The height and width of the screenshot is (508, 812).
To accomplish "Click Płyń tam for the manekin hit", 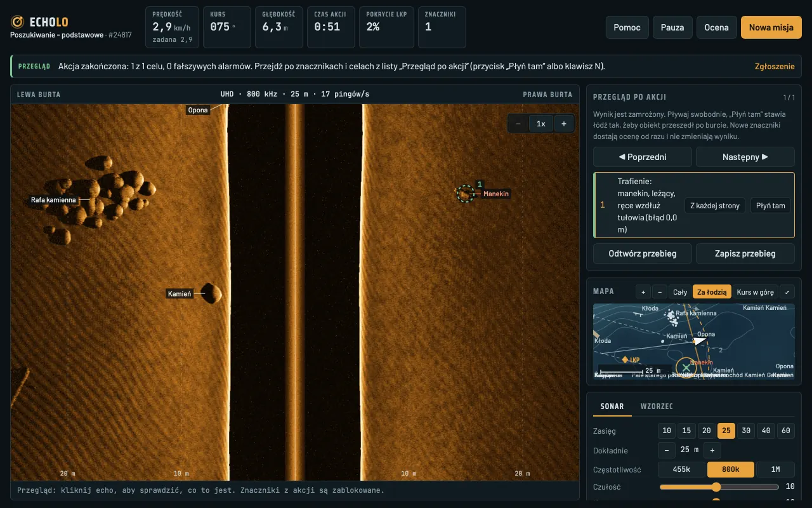I will pos(771,206).
